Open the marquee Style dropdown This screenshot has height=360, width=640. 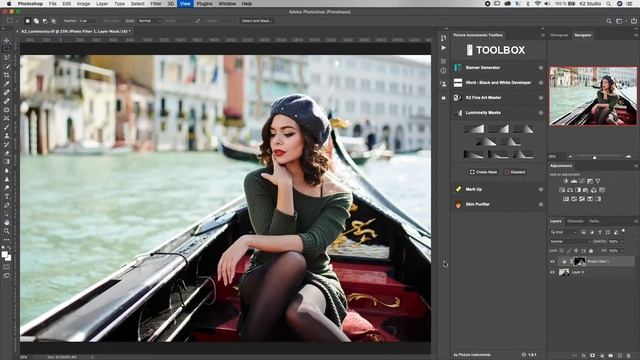(x=149, y=21)
